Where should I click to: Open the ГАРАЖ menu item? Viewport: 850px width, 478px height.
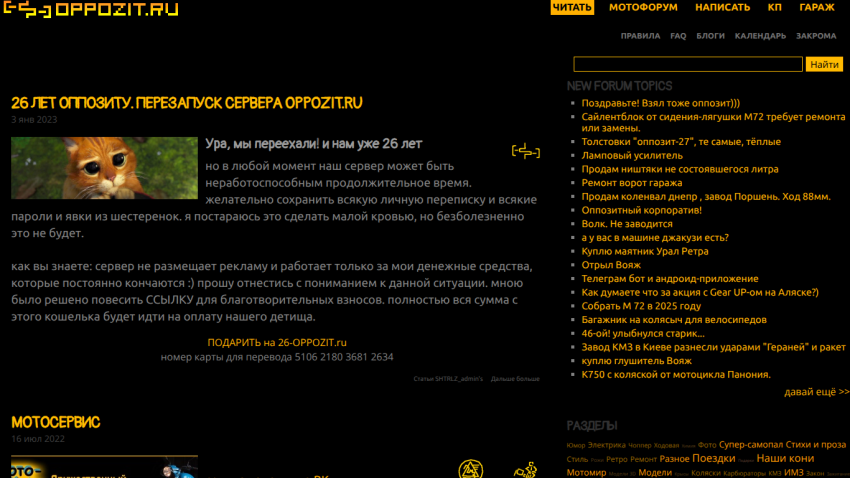click(x=817, y=7)
